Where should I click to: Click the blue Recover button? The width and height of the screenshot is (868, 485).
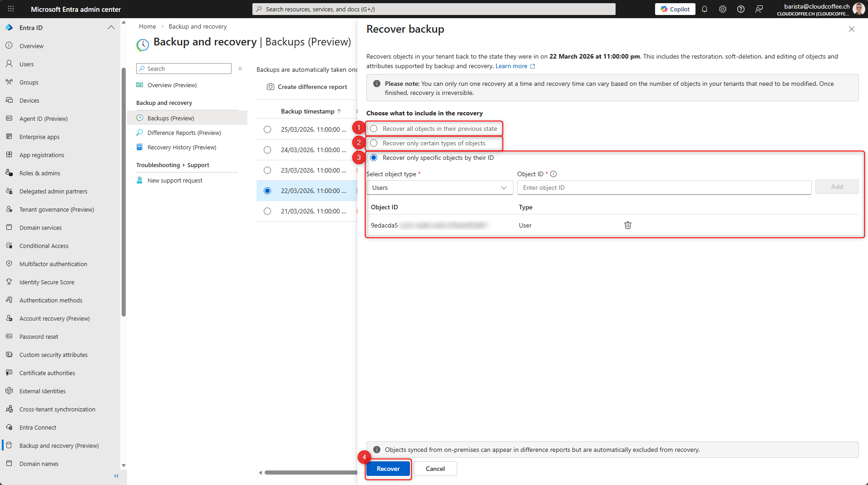(x=388, y=469)
